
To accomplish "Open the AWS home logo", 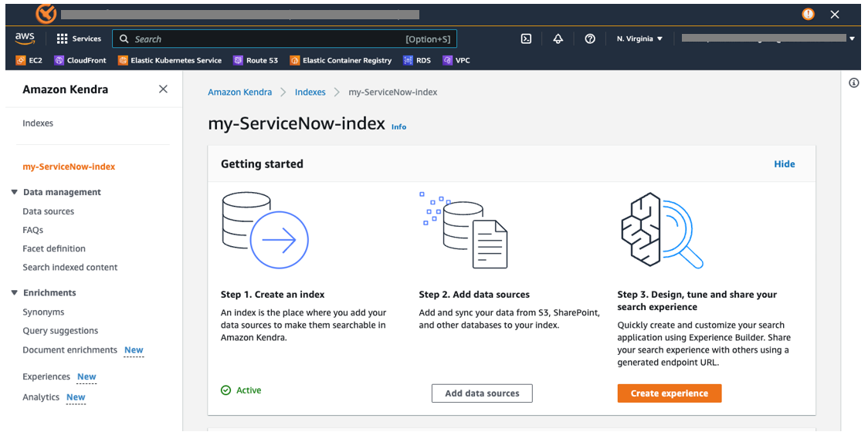I will 25,38.
